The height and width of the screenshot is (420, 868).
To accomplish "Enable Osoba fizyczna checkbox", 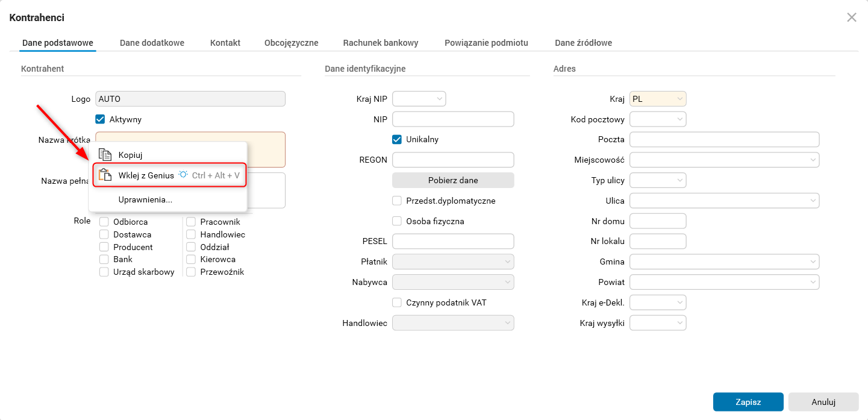I will (397, 221).
